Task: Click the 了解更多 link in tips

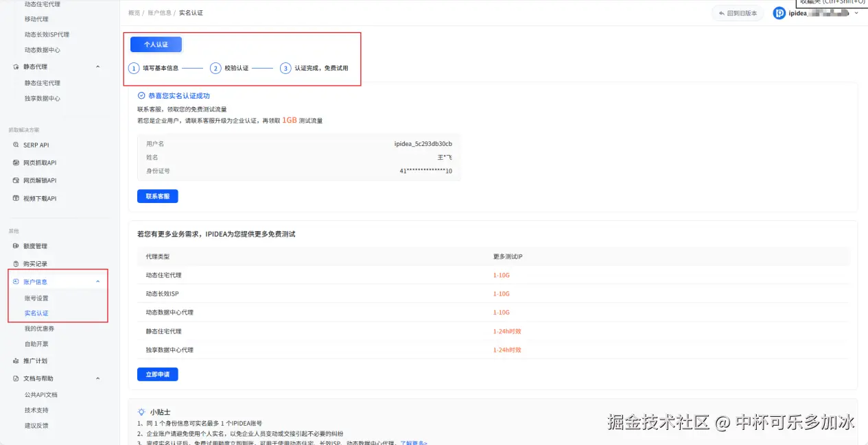Action: coord(414,443)
